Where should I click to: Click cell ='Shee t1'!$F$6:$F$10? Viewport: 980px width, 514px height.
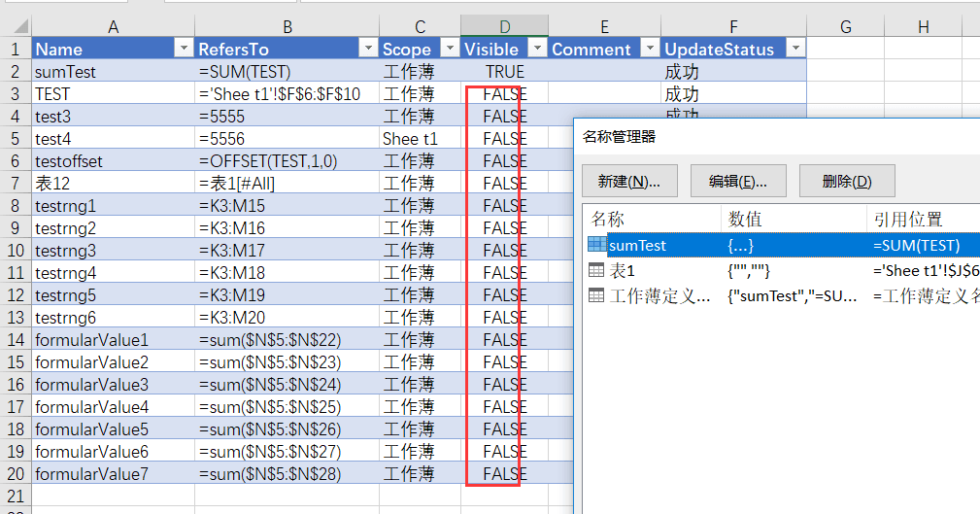(x=287, y=94)
